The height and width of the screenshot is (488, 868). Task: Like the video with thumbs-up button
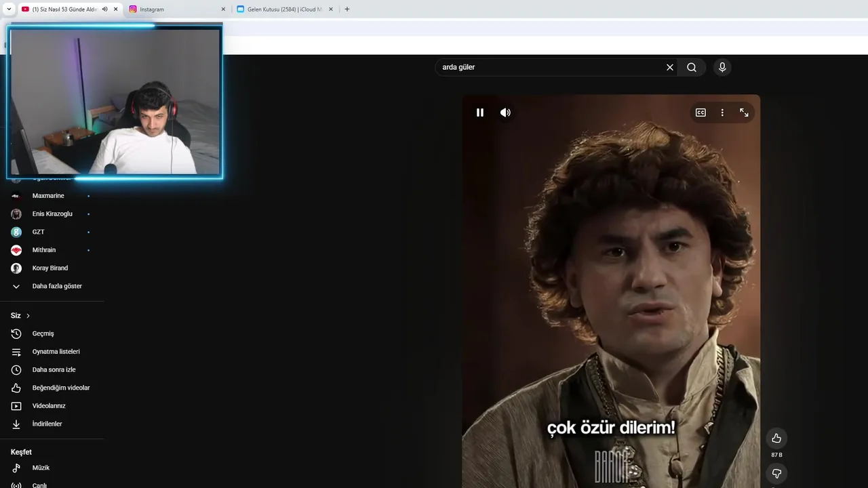pyautogui.click(x=776, y=438)
